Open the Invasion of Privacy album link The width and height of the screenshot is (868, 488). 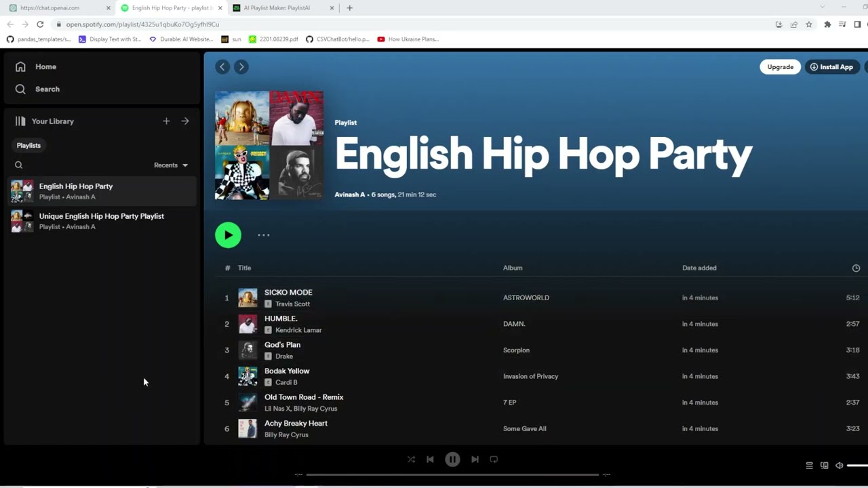[x=530, y=376]
